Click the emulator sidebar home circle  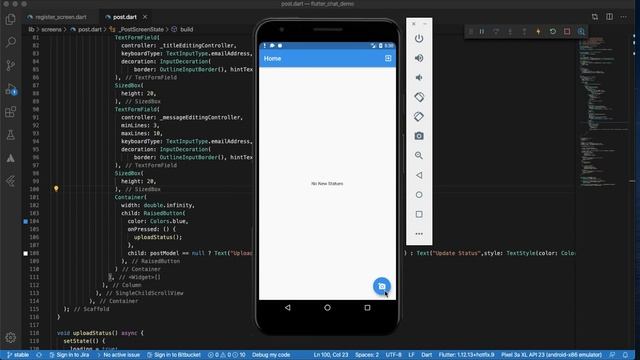[419, 195]
